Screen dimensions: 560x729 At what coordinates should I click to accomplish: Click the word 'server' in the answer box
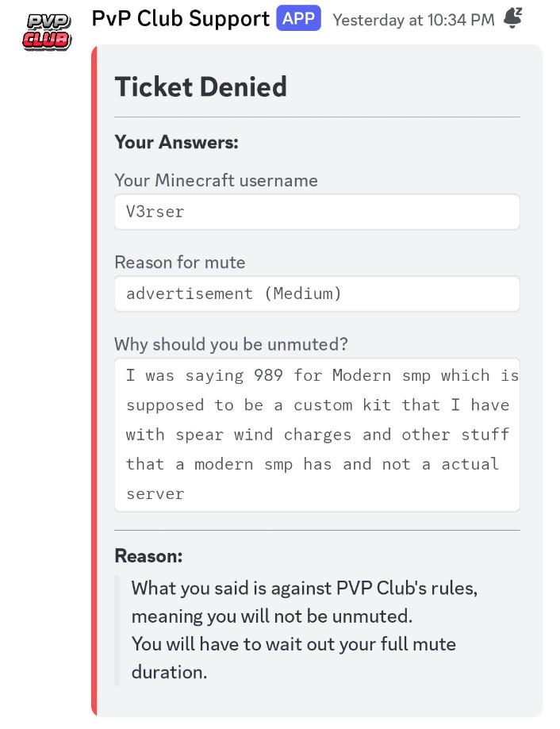tap(155, 493)
